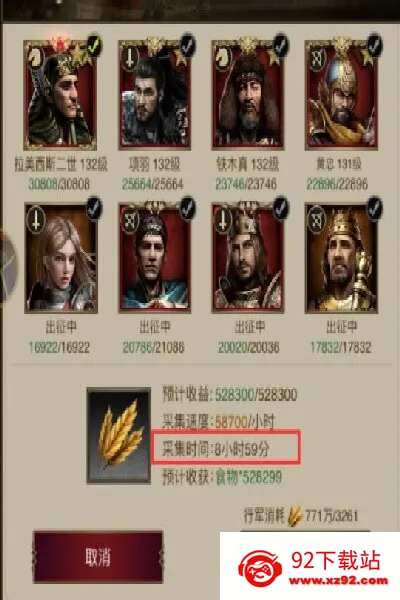Click the sword icon on 项羽 card

(x=130, y=58)
